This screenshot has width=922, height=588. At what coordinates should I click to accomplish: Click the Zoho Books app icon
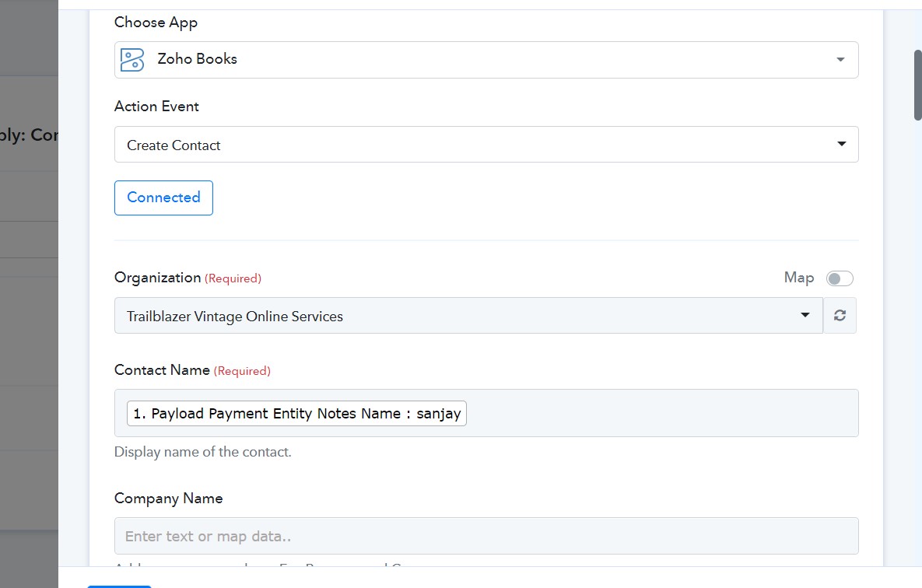point(131,60)
